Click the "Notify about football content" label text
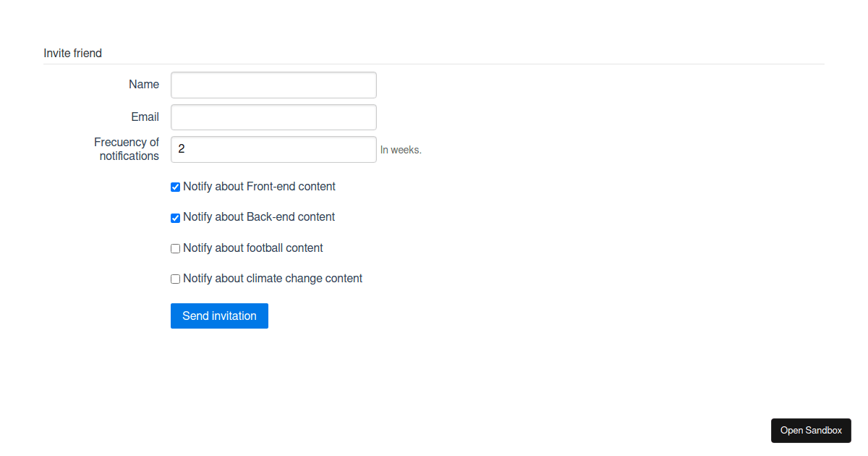The image size is (868, 456). [252, 248]
